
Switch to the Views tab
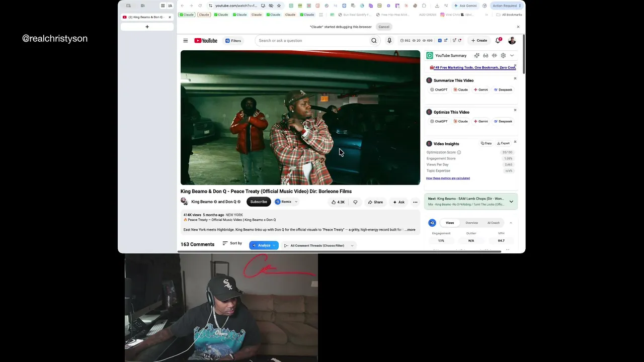(450, 223)
